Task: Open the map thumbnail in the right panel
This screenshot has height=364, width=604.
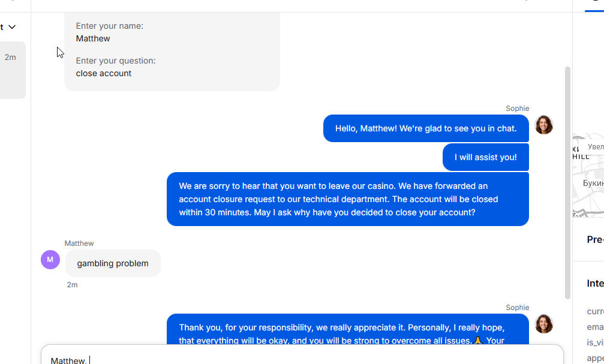Action: (588, 176)
